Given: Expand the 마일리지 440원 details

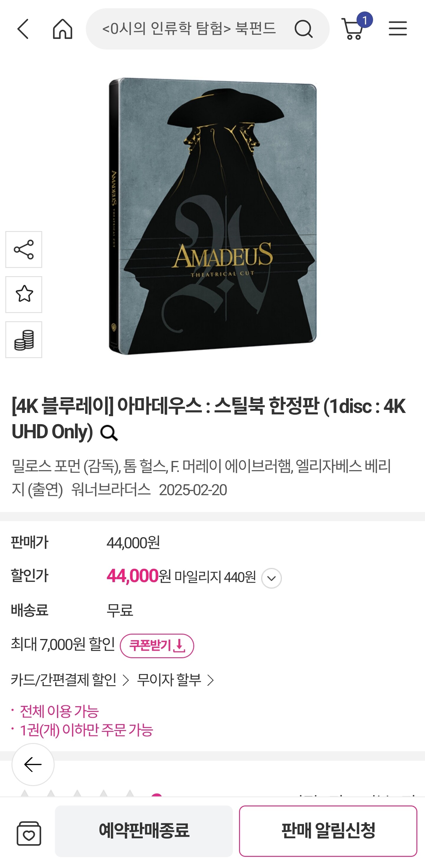Looking at the screenshot, I should (272, 578).
